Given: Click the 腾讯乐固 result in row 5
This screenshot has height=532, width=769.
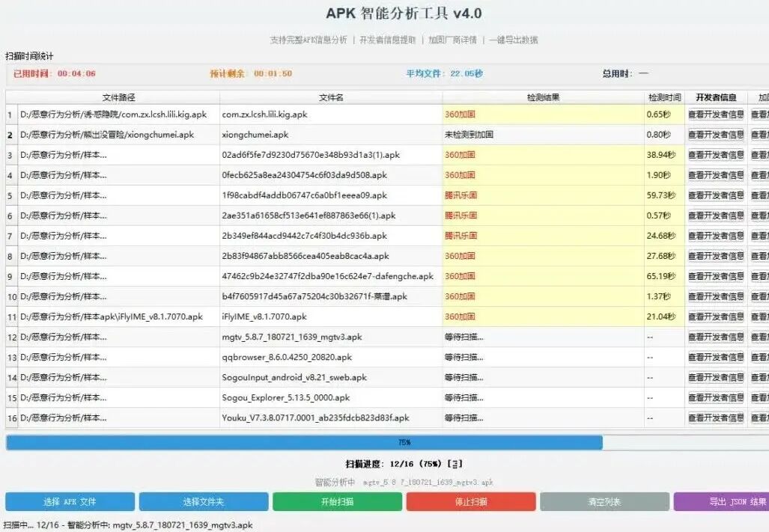Looking at the screenshot, I should [543, 195].
